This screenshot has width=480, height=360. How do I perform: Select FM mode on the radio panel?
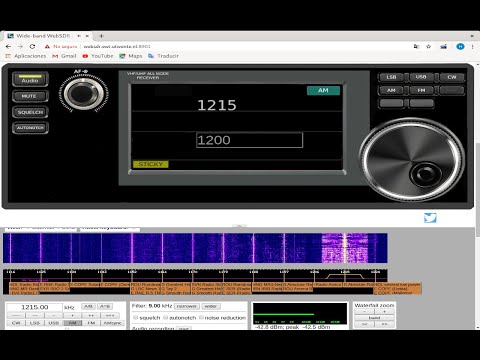pyautogui.click(x=421, y=90)
